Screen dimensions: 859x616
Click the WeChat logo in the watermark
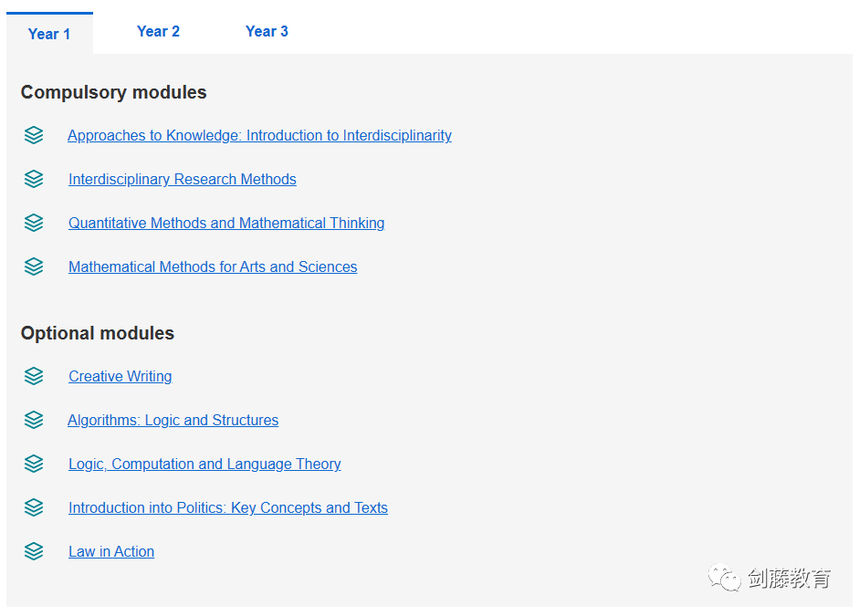pyautogui.click(x=724, y=578)
